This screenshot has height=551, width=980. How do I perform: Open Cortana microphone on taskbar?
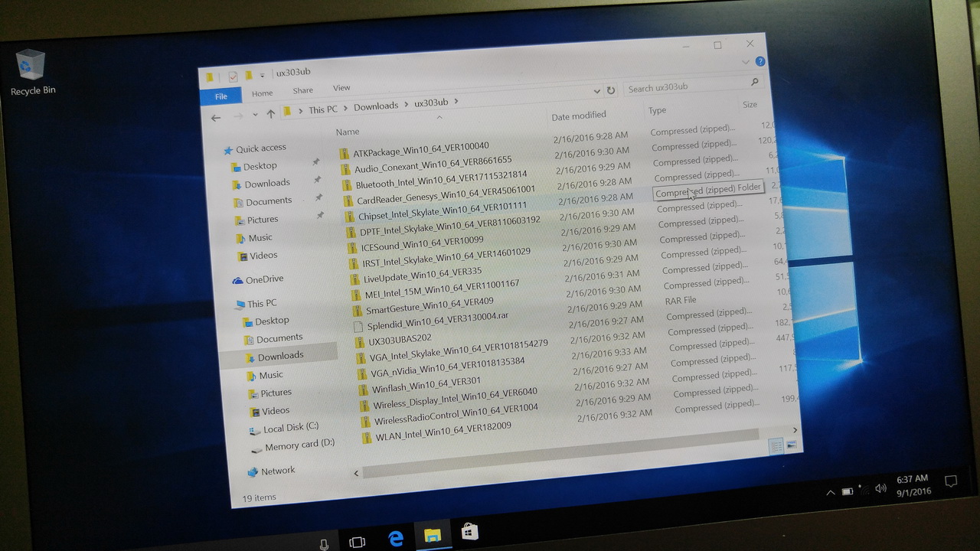pyautogui.click(x=324, y=544)
